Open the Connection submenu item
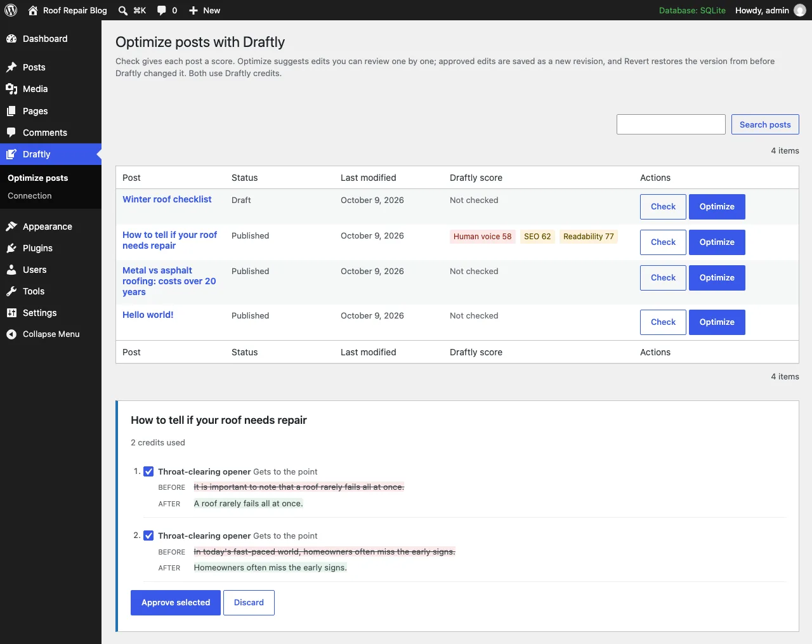Screen dimensions: 812x644 [30, 196]
